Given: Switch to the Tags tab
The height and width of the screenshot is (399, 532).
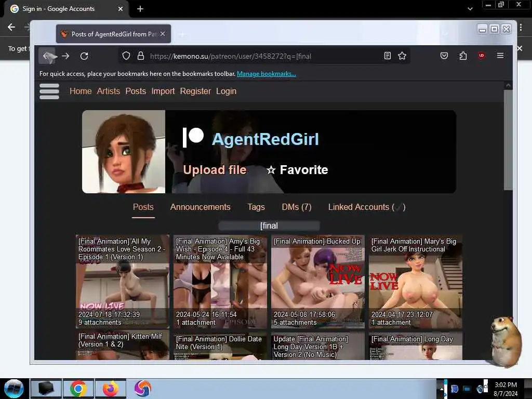Looking at the screenshot, I should pyautogui.click(x=256, y=207).
